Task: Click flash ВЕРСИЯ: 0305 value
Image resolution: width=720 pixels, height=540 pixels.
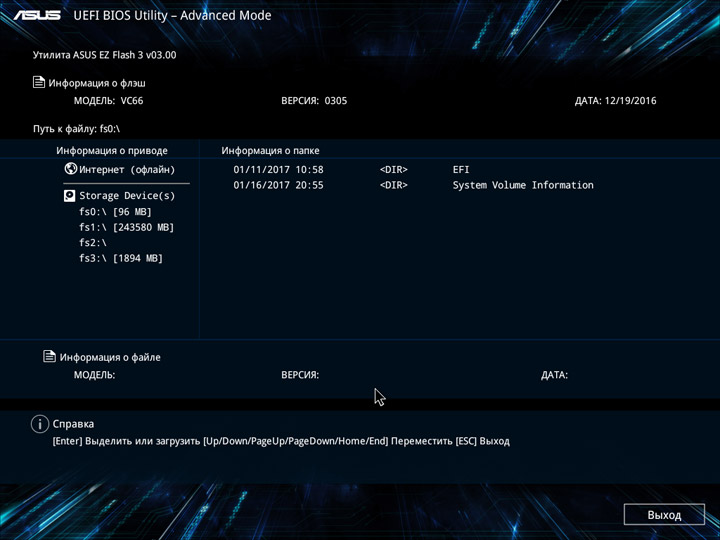Action: (314, 101)
